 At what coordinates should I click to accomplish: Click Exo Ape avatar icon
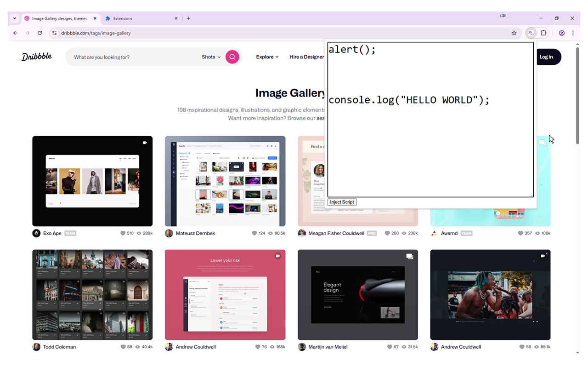coord(36,233)
